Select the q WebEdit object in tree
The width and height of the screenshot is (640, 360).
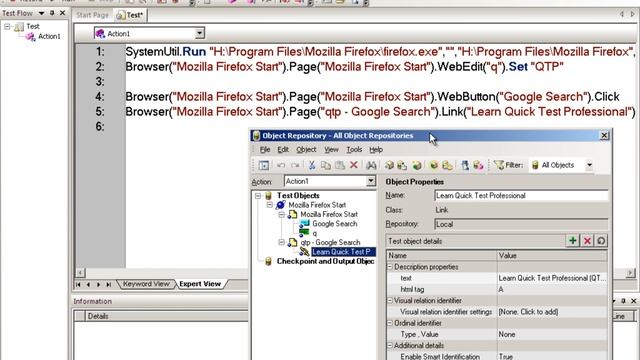click(314, 233)
